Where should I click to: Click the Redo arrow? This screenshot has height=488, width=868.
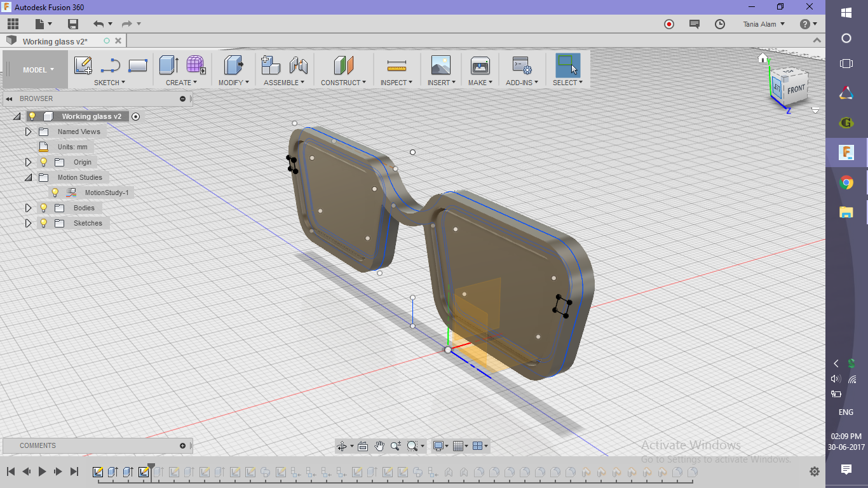(126, 24)
